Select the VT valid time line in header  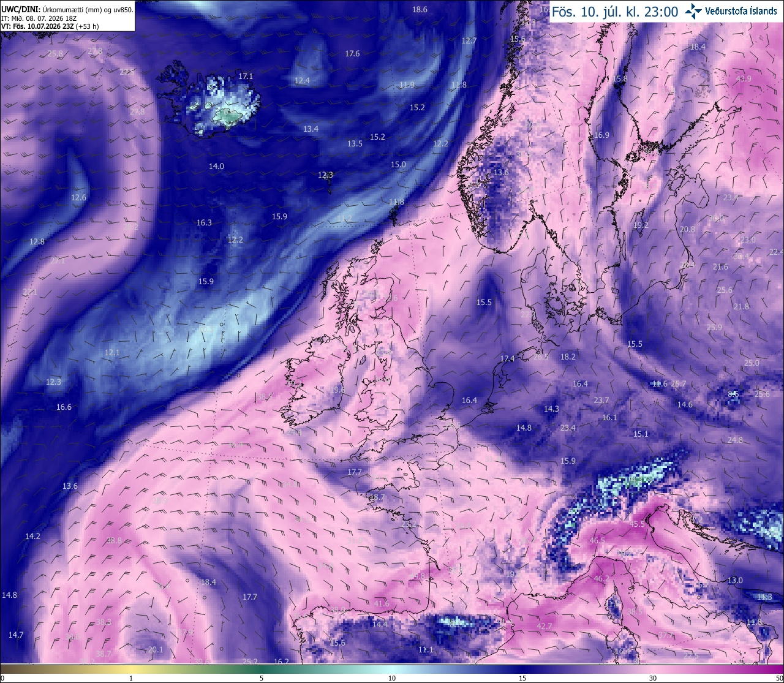tap(50, 26)
